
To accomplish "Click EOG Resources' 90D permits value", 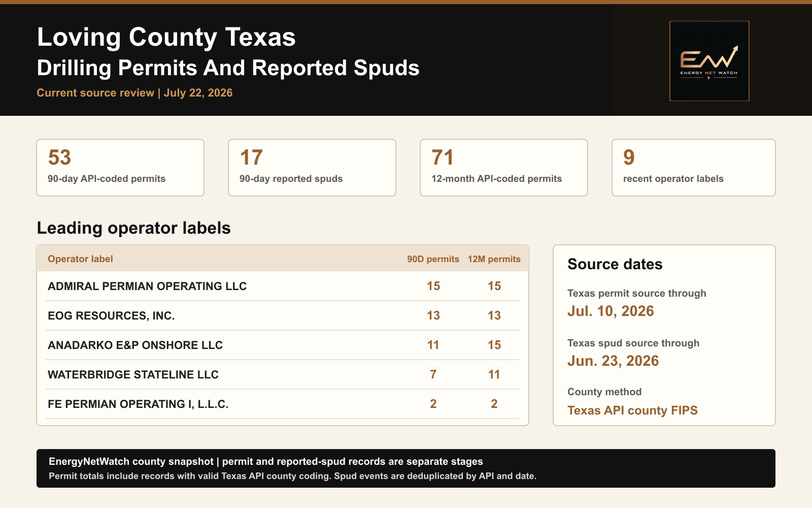I will tap(433, 315).
